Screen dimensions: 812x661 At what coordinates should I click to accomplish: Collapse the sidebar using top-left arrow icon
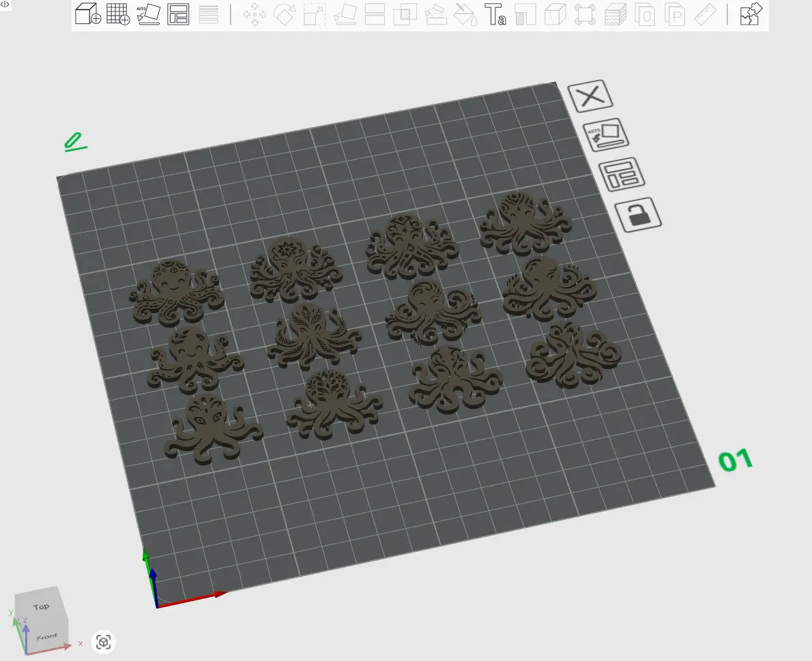pos(5,4)
